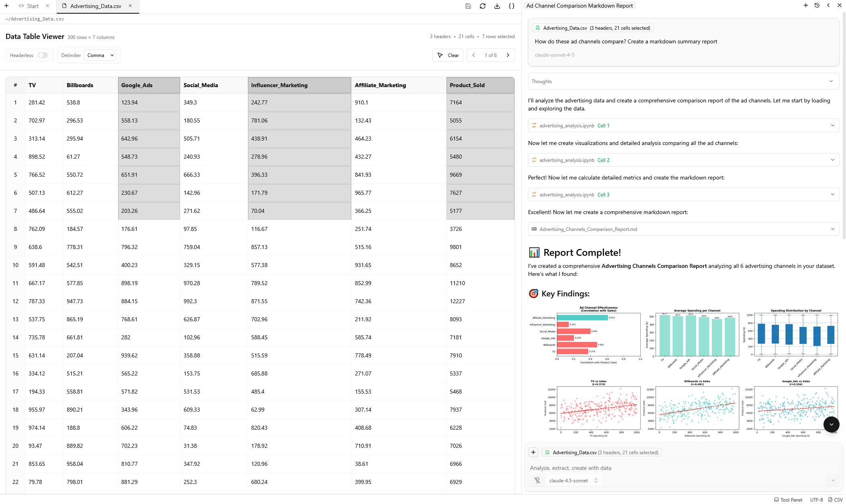This screenshot has height=504, width=846.
Task: Click the Clear selection button
Action: (x=448, y=55)
